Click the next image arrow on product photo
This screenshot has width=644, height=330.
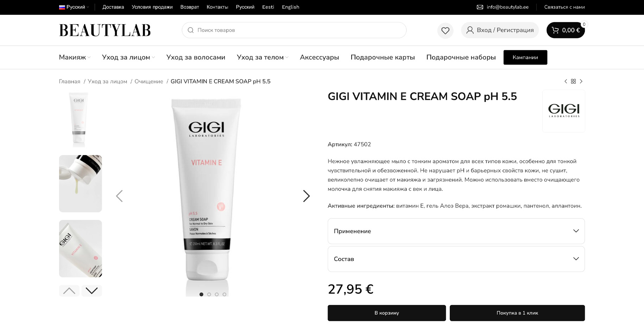click(306, 196)
